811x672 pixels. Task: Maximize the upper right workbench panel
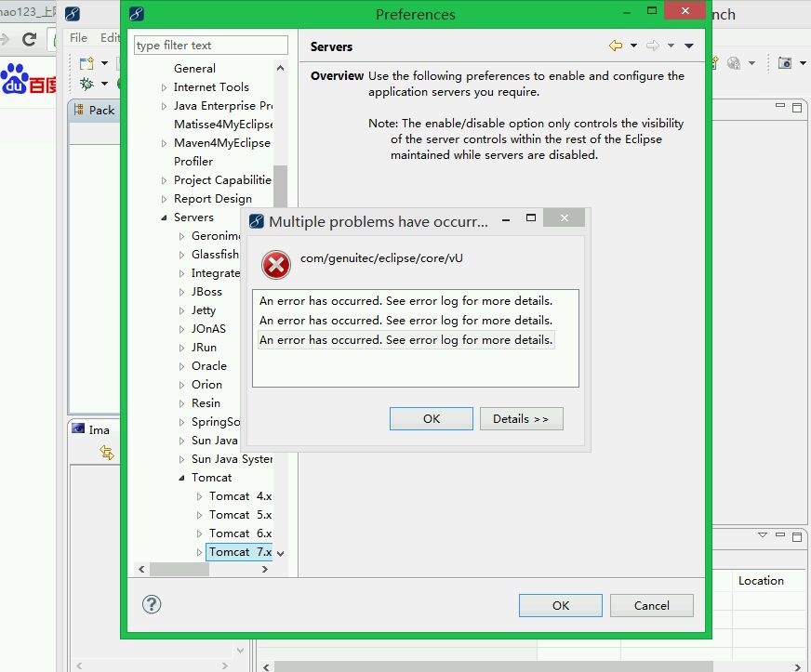click(x=797, y=108)
